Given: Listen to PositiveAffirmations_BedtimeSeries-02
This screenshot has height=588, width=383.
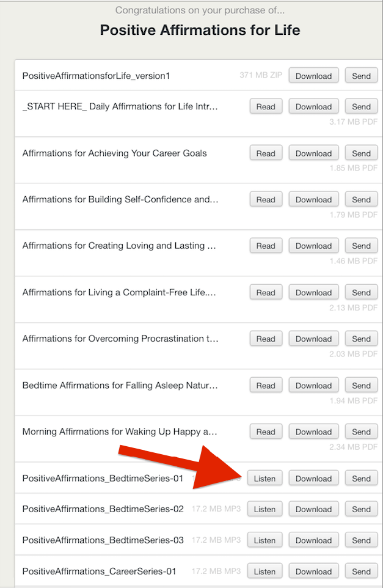Looking at the screenshot, I should [264, 509].
